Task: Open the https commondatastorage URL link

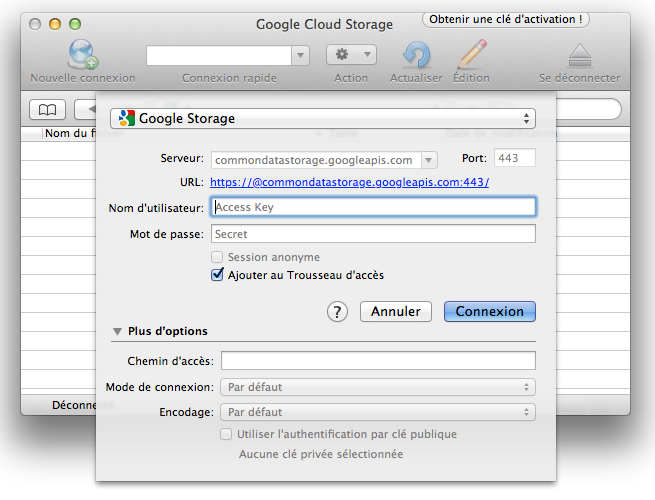Action: click(349, 182)
